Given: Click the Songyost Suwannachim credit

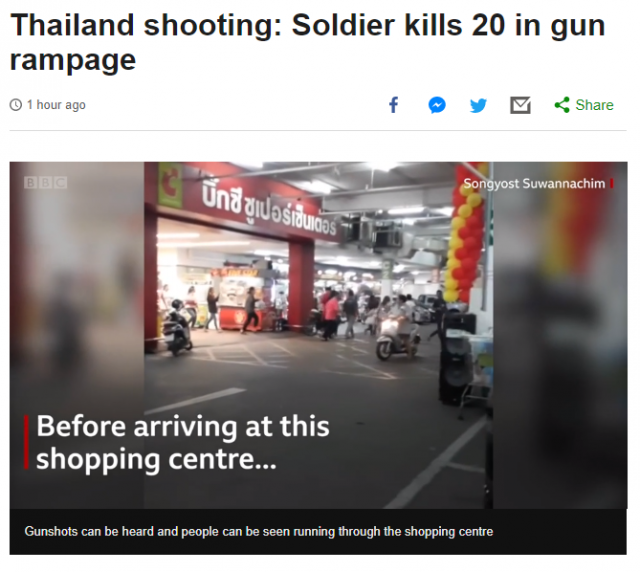Looking at the screenshot, I should [534, 184].
